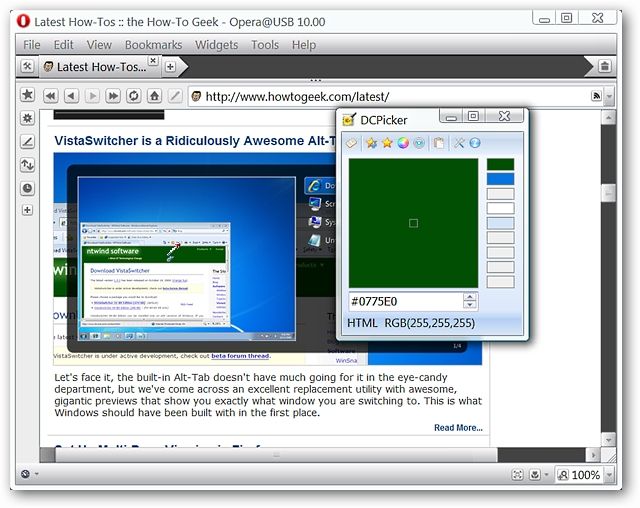Open the Opera panel toggle wrench button
The image size is (640, 508).
[x=27, y=67]
